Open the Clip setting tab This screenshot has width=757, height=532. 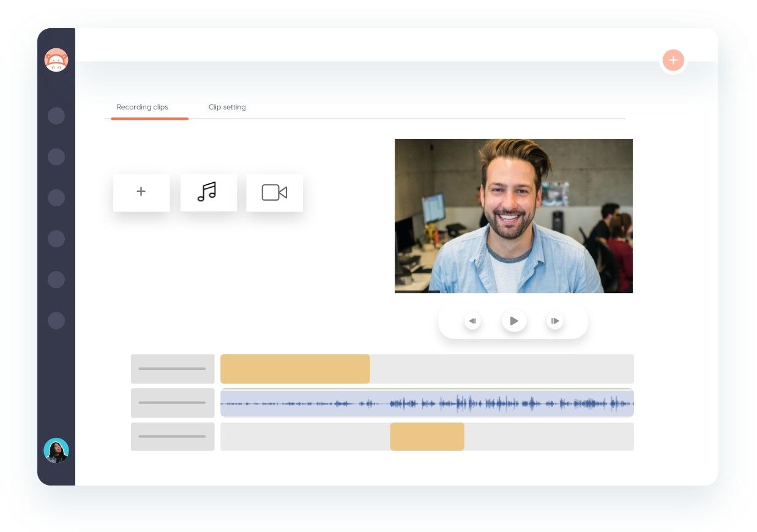coord(227,107)
